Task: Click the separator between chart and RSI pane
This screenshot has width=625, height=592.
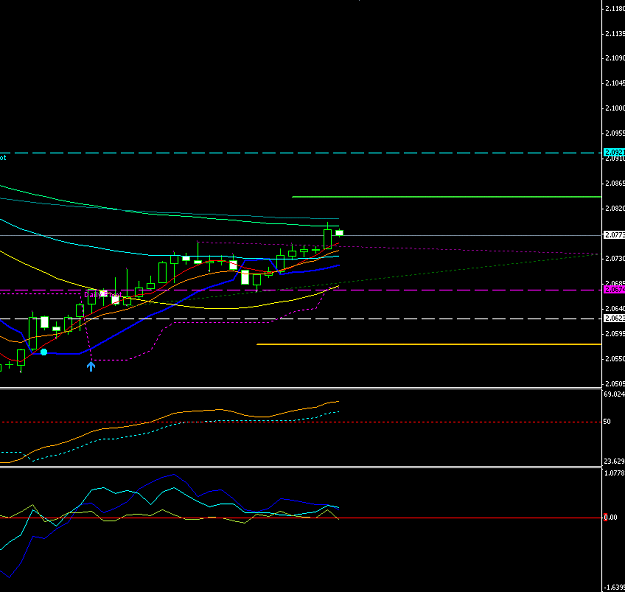Action: coord(301,388)
